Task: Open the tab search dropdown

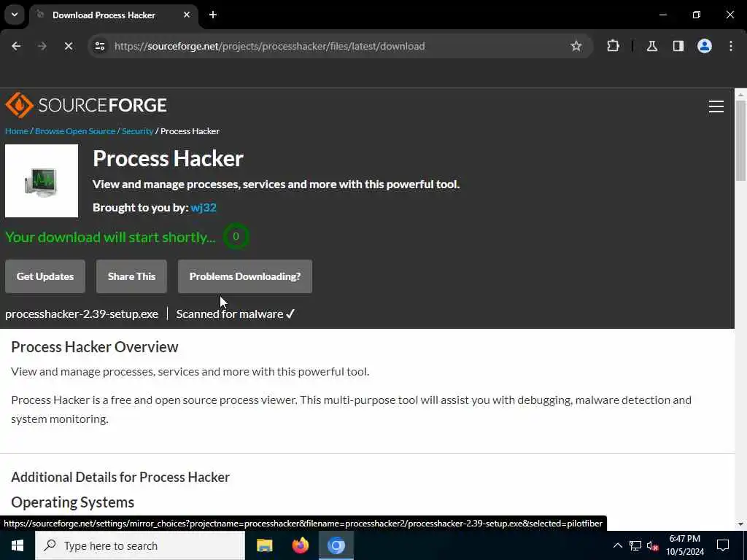Action: coord(15,15)
